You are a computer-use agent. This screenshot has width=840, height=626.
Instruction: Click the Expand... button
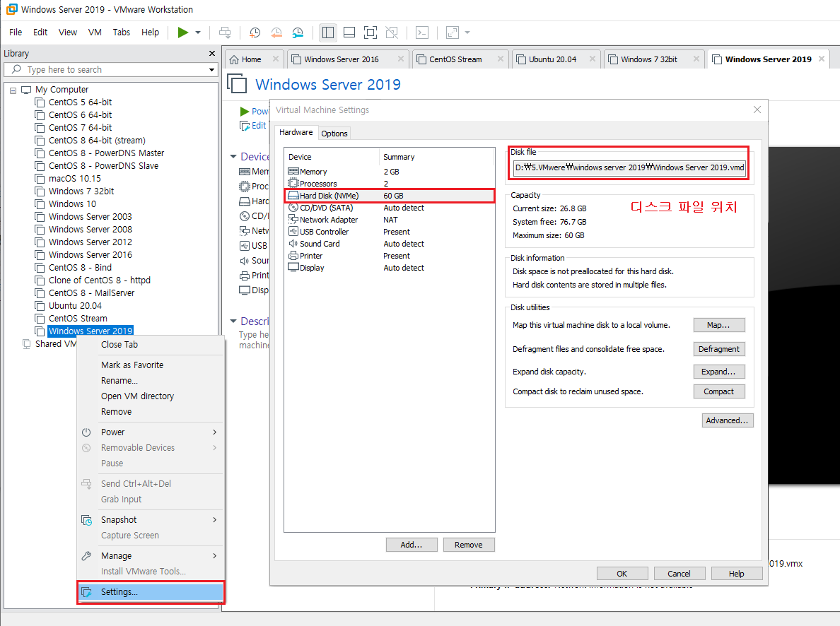(x=719, y=372)
